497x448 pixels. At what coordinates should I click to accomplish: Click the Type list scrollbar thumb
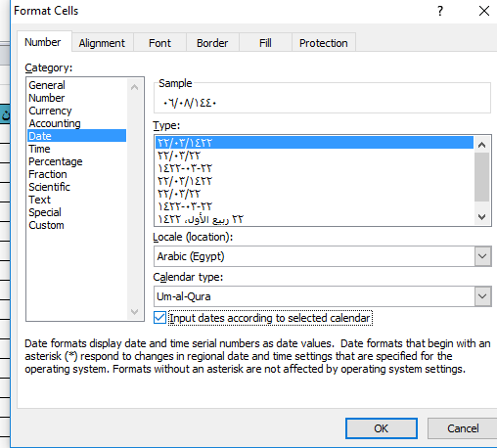481,177
